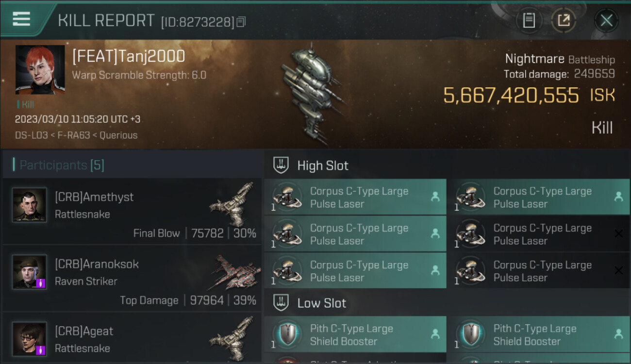Click the [FEAT]Tanj2000 pilot name
Image resolution: width=631 pixels, height=364 pixels.
coord(129,56)
